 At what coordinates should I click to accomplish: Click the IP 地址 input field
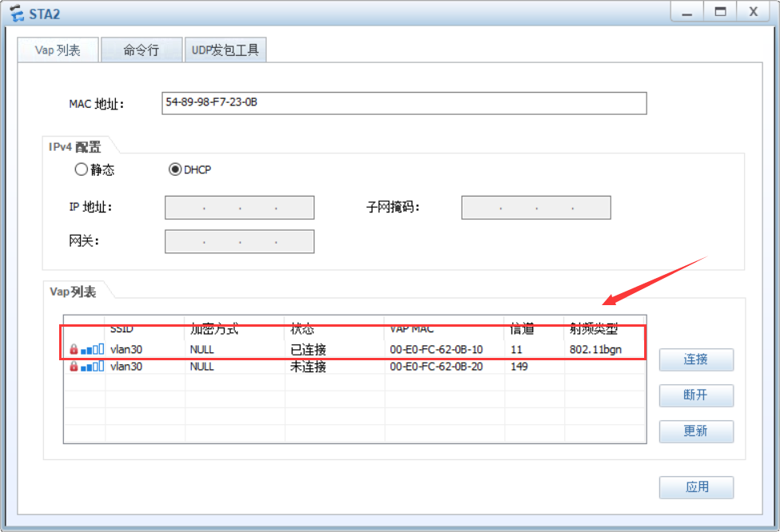pos(239,207)
